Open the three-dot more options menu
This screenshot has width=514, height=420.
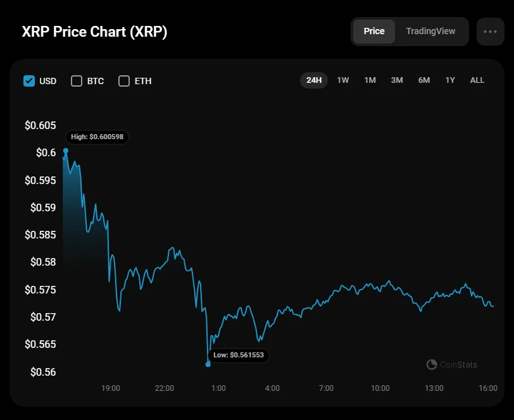click(490, 31)
